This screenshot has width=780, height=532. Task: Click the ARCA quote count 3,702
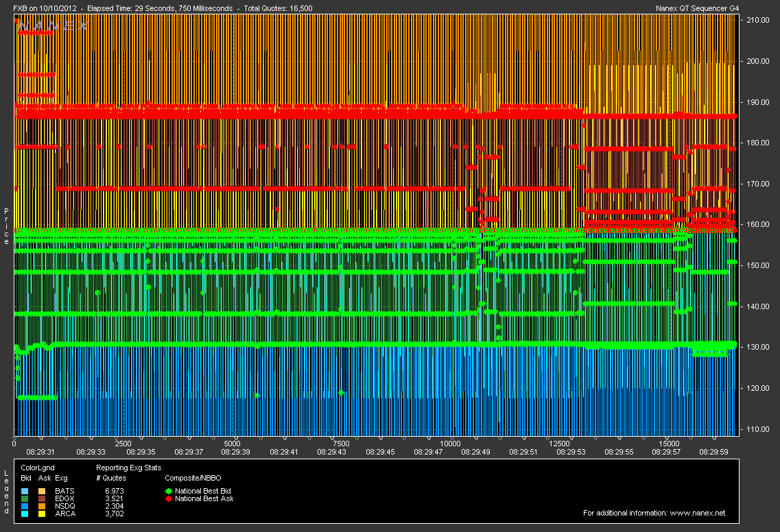point(114,513)
